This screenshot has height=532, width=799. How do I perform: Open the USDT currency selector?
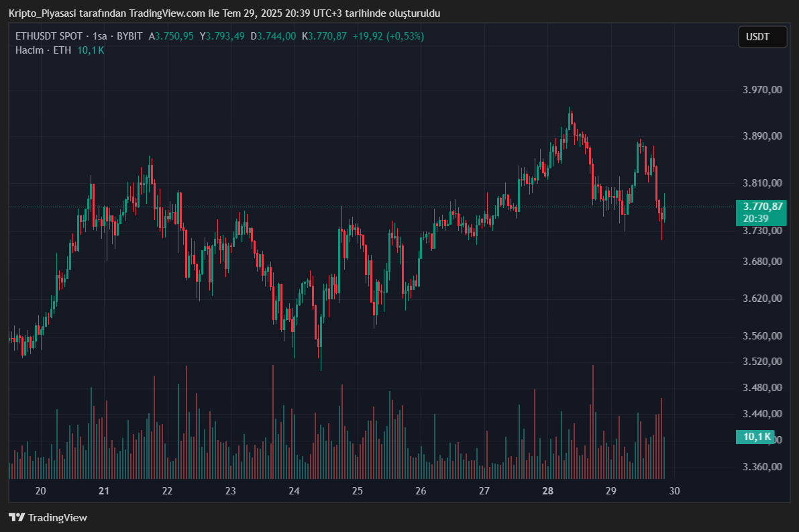[x=762, y=37]
